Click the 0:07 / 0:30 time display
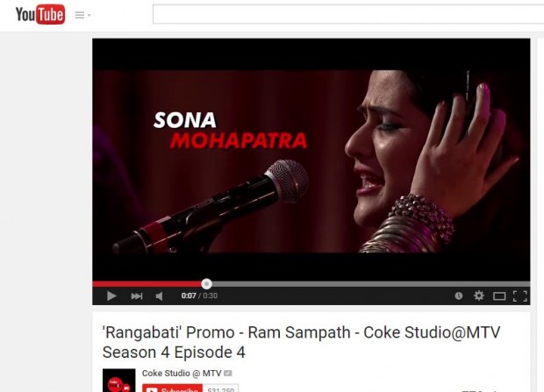The width and height of the screenshot is (544, 392). click(199, 296)
